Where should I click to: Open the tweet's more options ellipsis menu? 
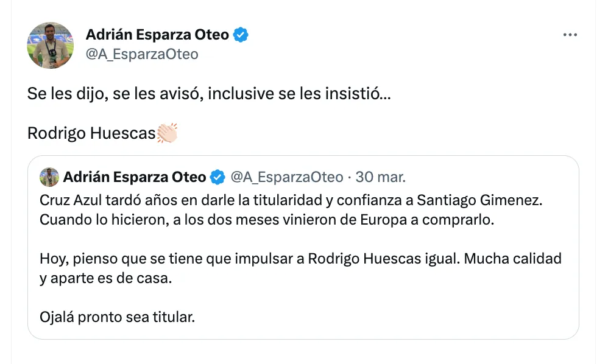pos(570,35)
